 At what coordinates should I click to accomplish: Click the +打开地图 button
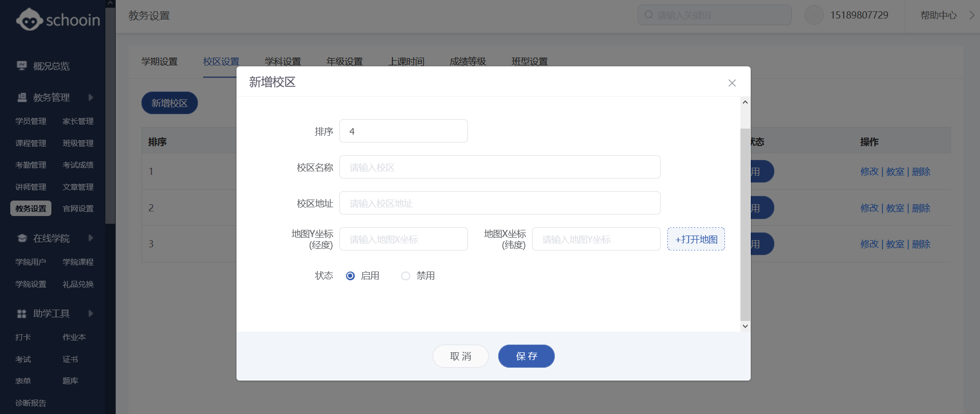click(696, 239)
